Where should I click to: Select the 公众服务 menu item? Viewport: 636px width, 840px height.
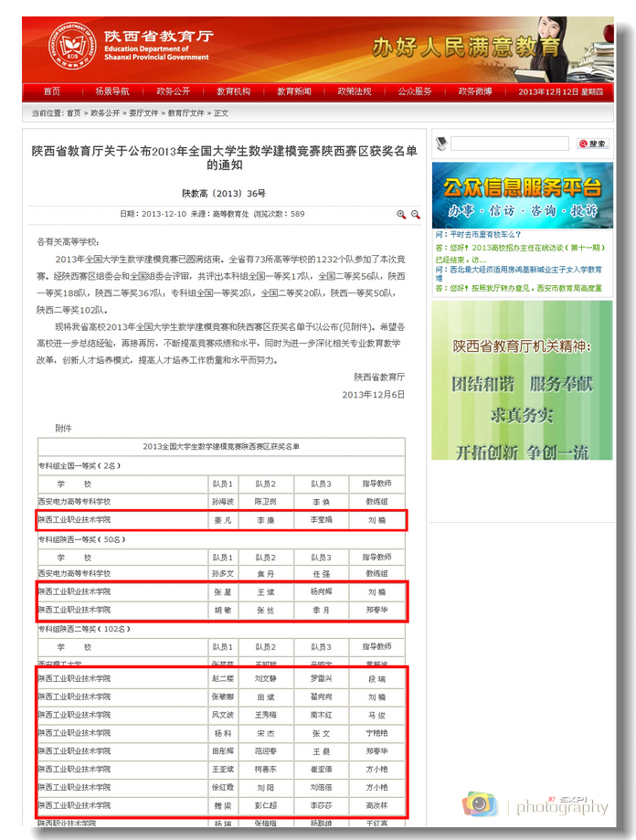point(415,91)
